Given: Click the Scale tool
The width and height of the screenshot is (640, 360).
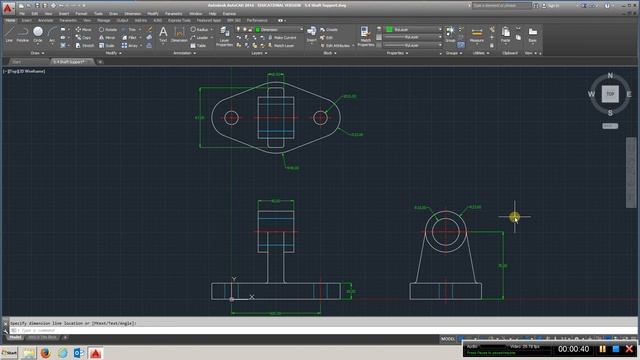Looking at the screenshot, I should 107,45.
